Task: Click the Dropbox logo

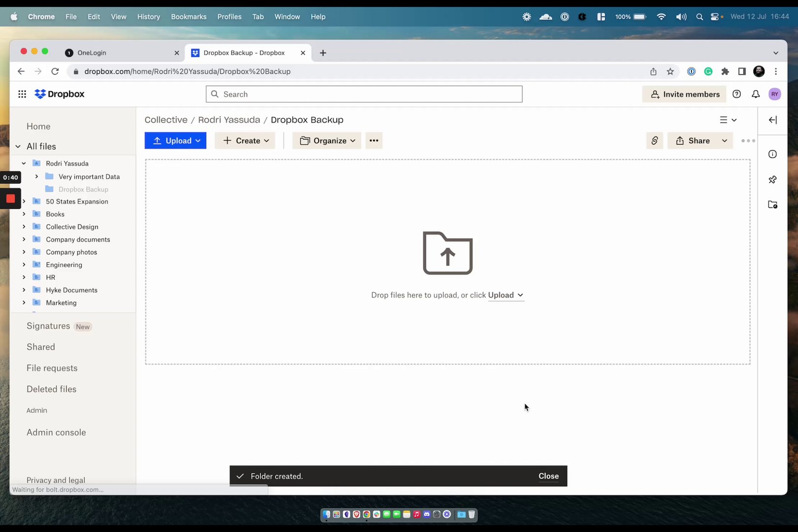Action: point(59,94)
